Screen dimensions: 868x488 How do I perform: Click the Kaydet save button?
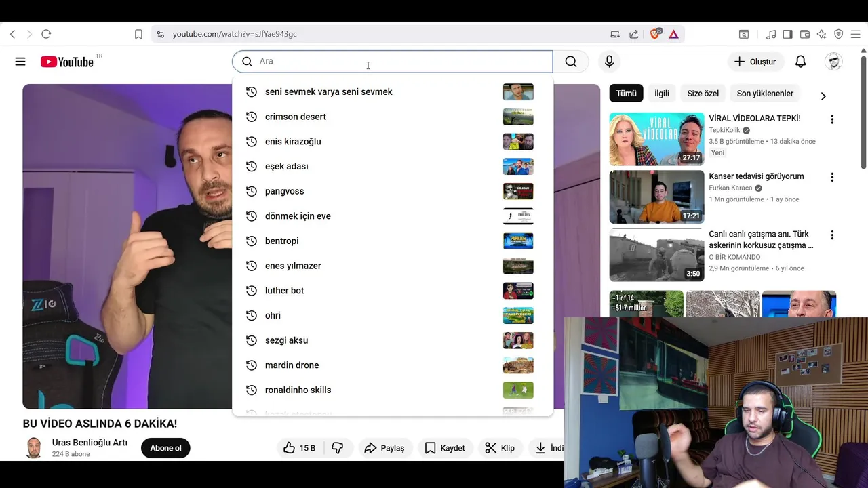(x=444, y=448)
